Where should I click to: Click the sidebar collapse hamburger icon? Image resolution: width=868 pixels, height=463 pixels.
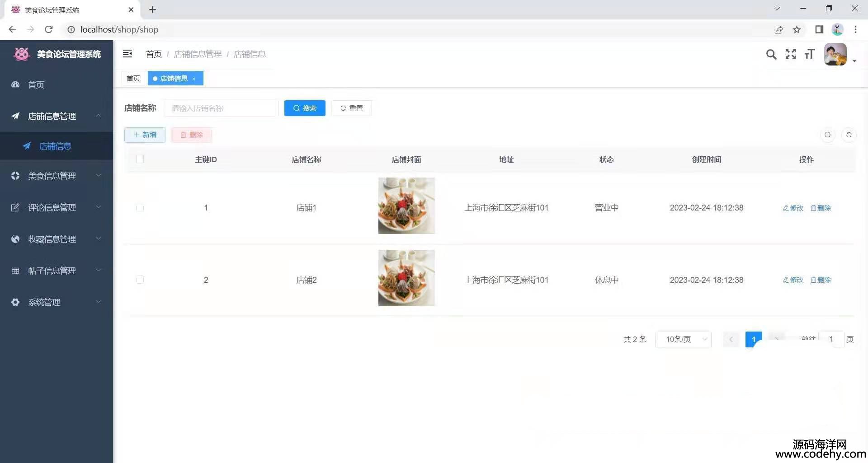coord(127,54)
